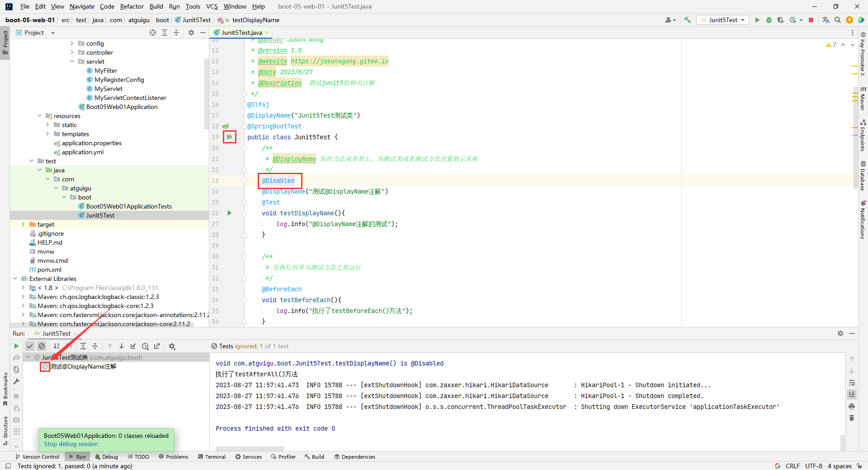
Task: Click the Build Project hammer icon
Action: 687,20
